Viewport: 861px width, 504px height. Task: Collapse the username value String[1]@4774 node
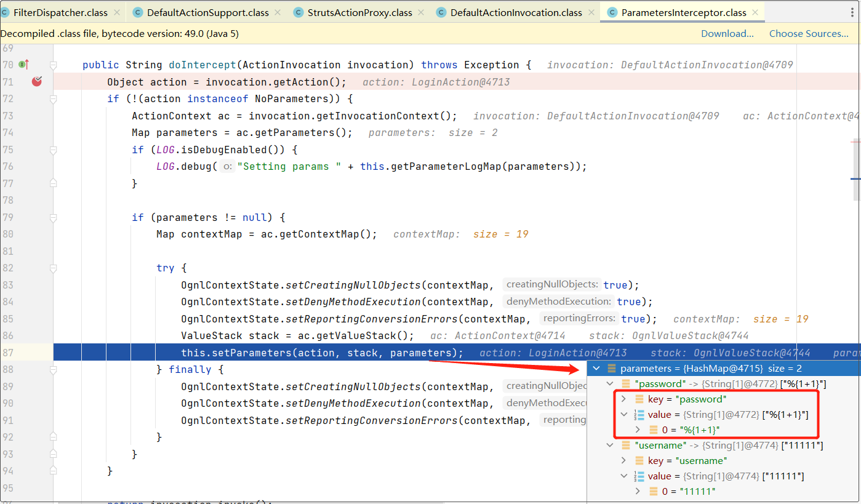[x=623, y=476]
